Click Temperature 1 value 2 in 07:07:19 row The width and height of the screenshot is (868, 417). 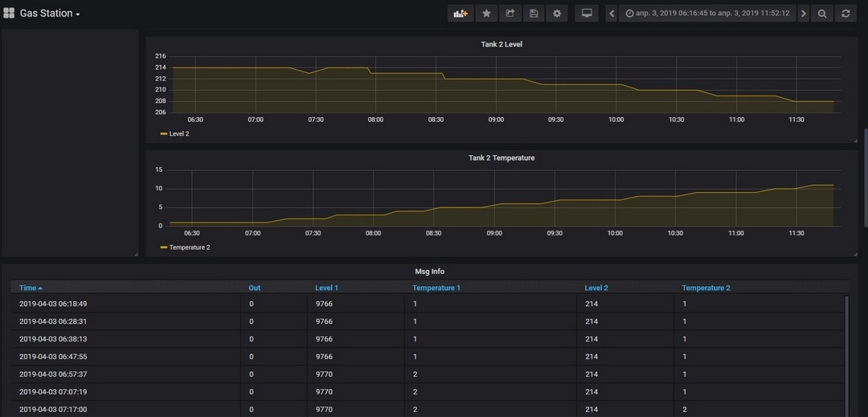[x=415, y=392]
